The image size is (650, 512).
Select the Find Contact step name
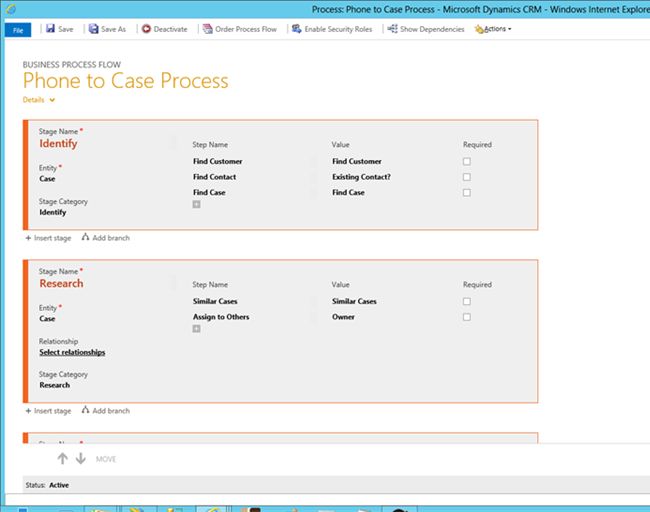214,177
